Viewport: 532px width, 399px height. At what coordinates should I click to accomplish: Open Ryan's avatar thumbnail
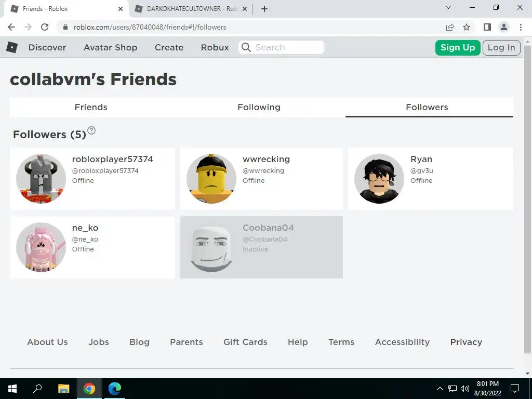point(379,179)
